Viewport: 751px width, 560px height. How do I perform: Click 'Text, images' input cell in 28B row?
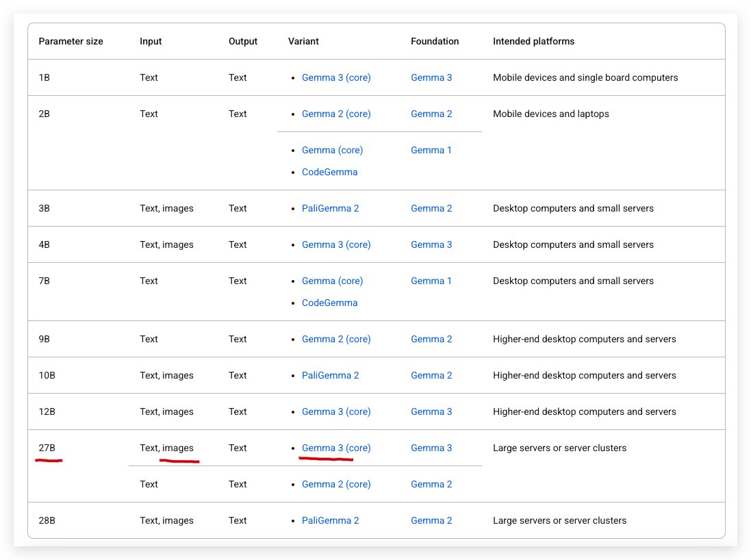pyautogui.click(x=166, y=521)
